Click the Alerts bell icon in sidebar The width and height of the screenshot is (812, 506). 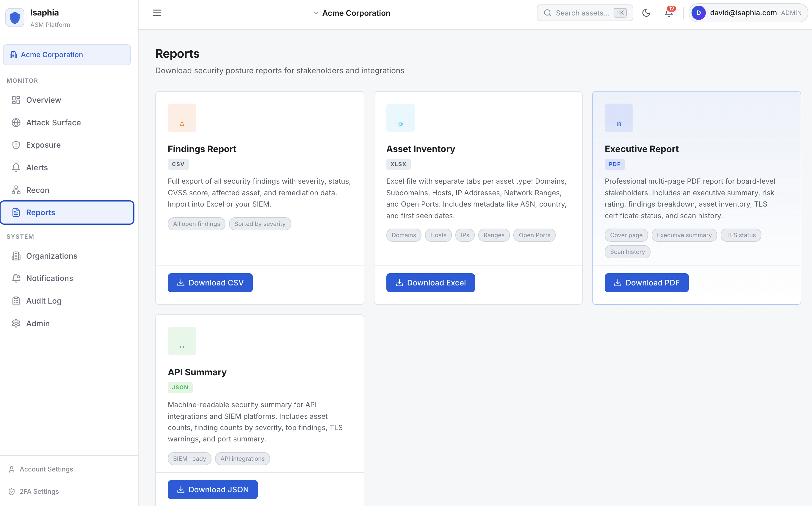(16, 167)
